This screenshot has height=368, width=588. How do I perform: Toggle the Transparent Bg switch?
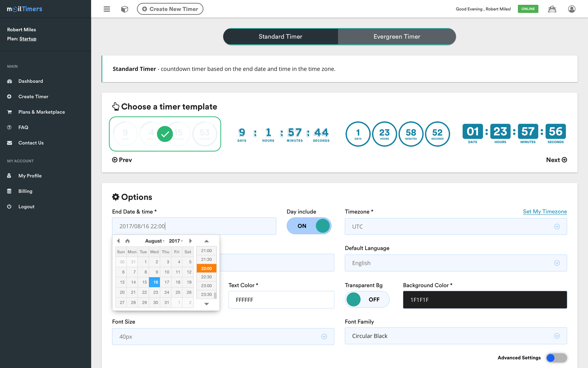(367, 299)
